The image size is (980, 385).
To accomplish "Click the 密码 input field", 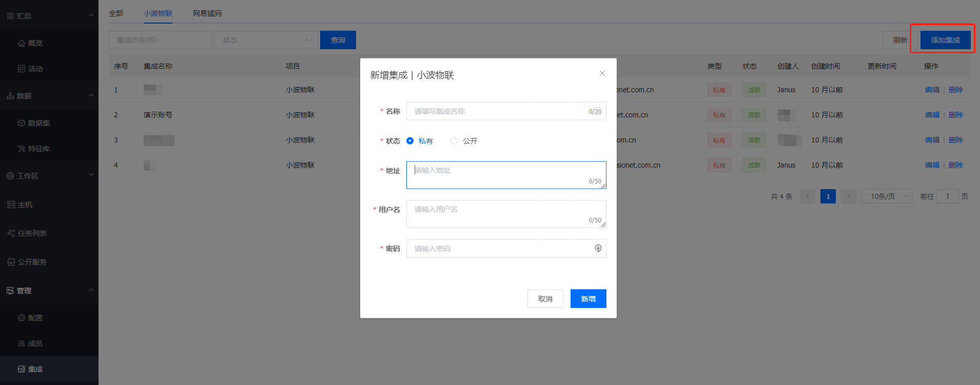I will click(506, 249).
